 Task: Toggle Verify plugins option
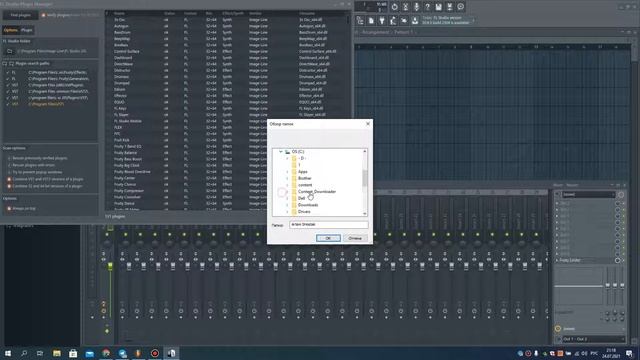pos(43,15)
